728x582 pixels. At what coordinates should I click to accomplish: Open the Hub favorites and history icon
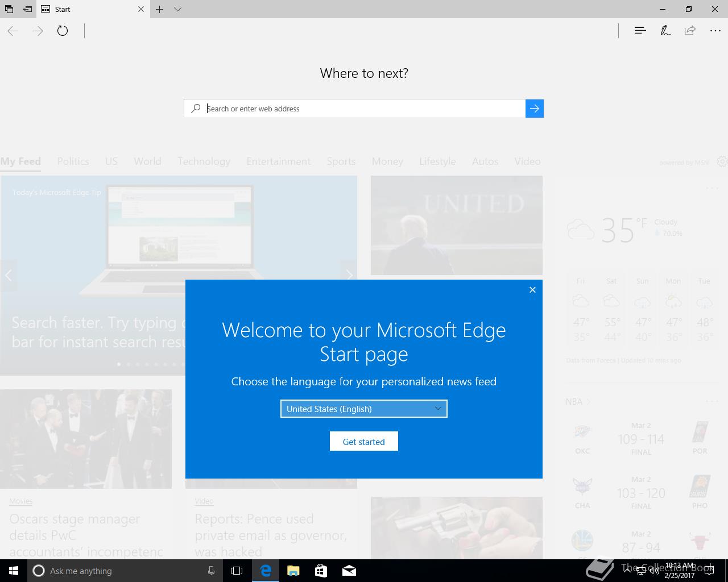pyautogui.click(x=640, y=31)
